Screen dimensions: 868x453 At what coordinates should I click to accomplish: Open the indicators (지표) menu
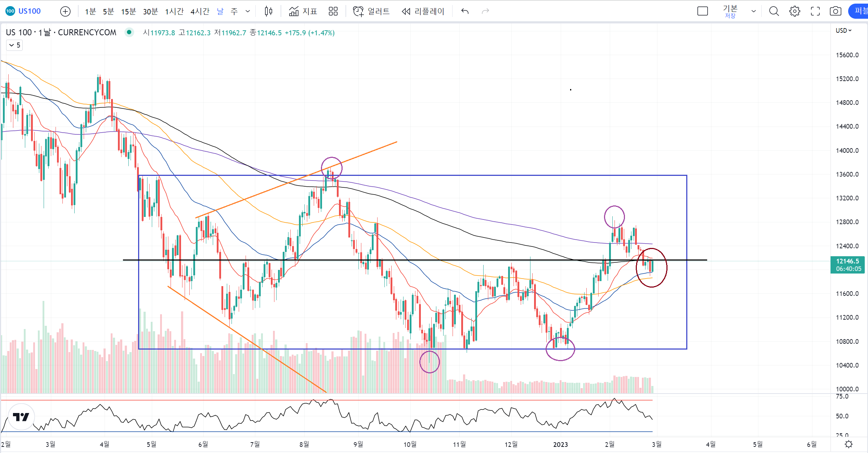[303, 12]
